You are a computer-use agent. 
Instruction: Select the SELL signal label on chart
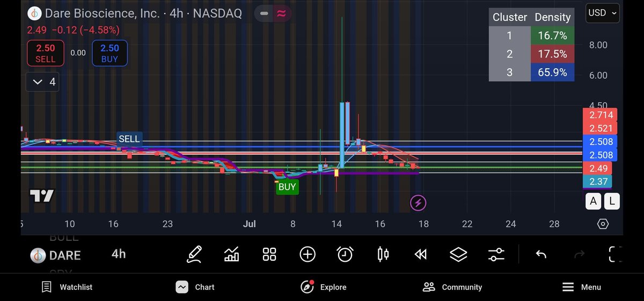(129, 139)
